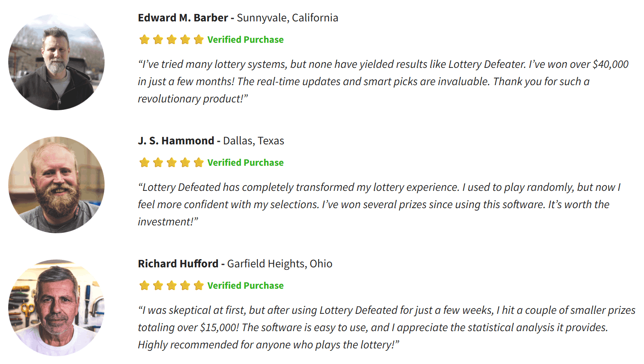Click the second star in J. S. Hammond's rating
The height and width of the screenshot is (364, 644).
pyautogui.click(x=158, y=162)
